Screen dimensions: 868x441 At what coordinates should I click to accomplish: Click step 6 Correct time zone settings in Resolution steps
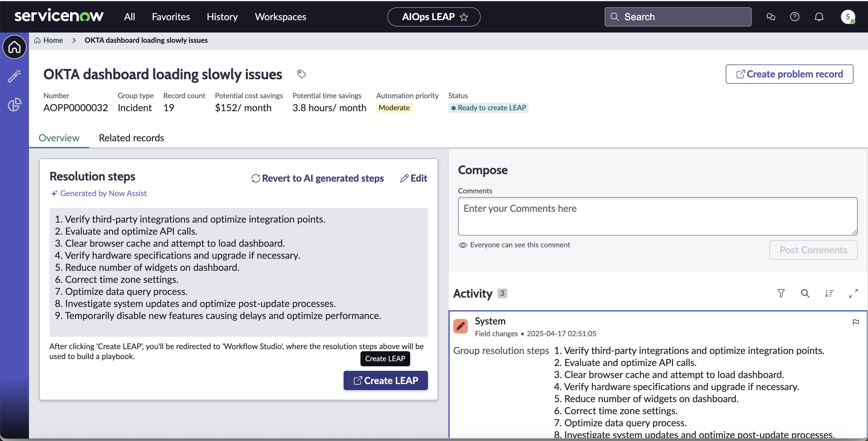[117, 279]
